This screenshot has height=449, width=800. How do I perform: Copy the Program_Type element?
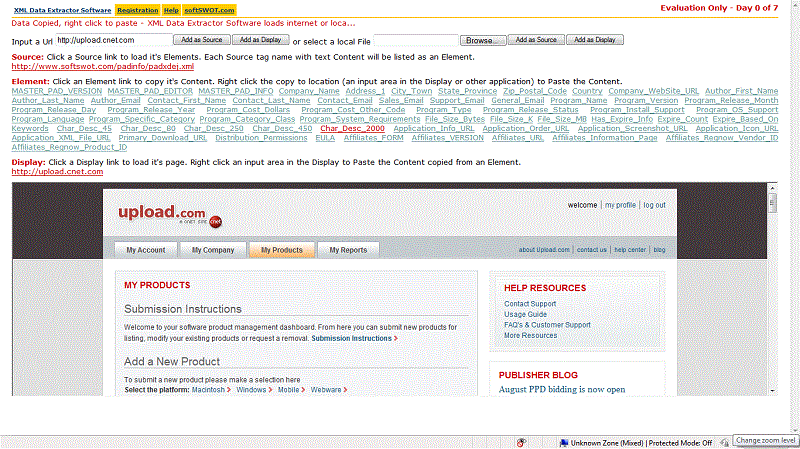click(443, 110)
